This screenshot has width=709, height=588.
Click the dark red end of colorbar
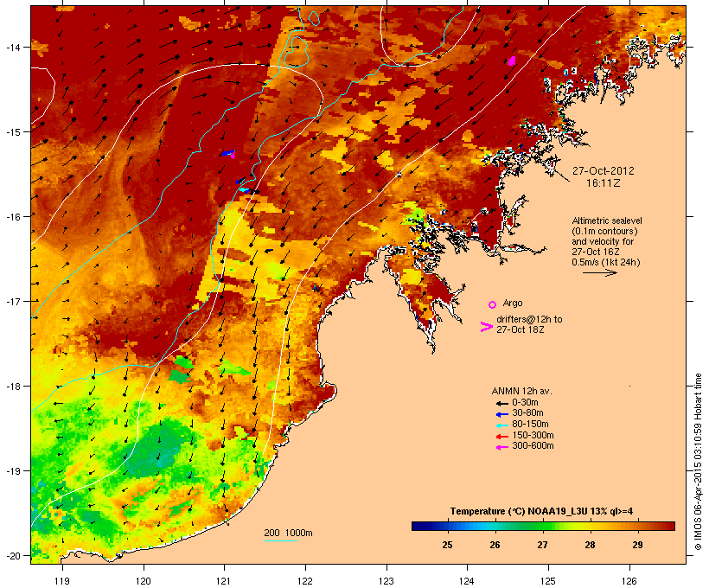click(669, 526)
